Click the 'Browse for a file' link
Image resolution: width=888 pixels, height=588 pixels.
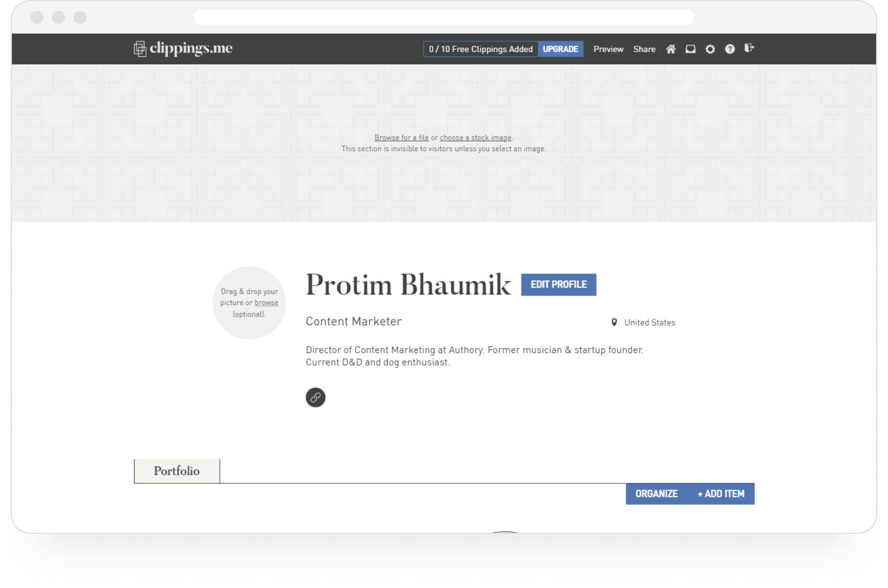401,138
